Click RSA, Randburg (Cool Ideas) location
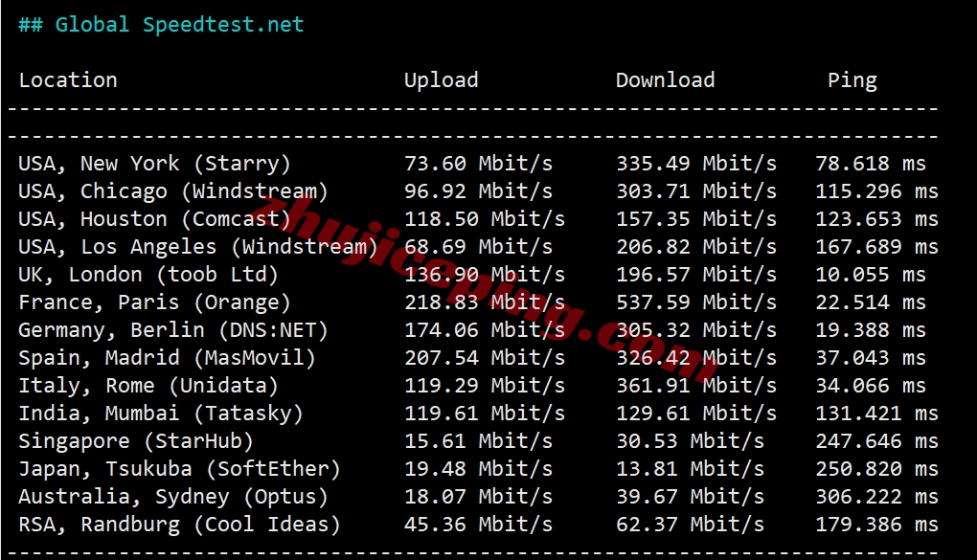 coord(179,526)
